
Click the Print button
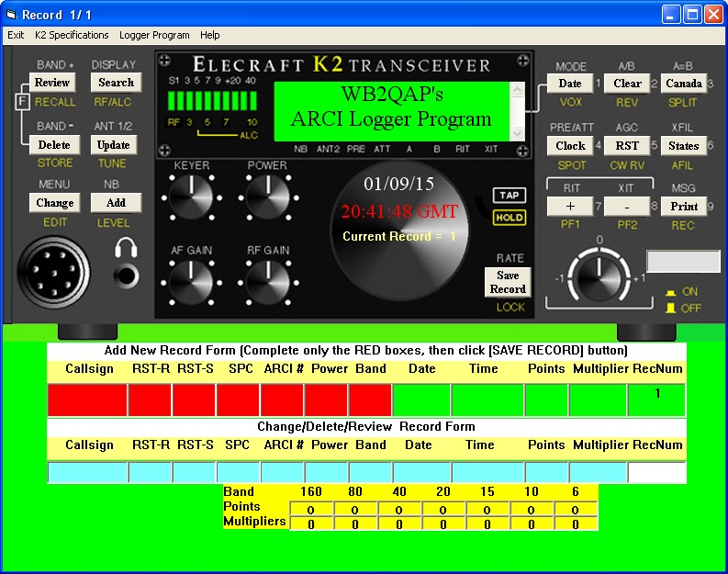coord(684,207)
